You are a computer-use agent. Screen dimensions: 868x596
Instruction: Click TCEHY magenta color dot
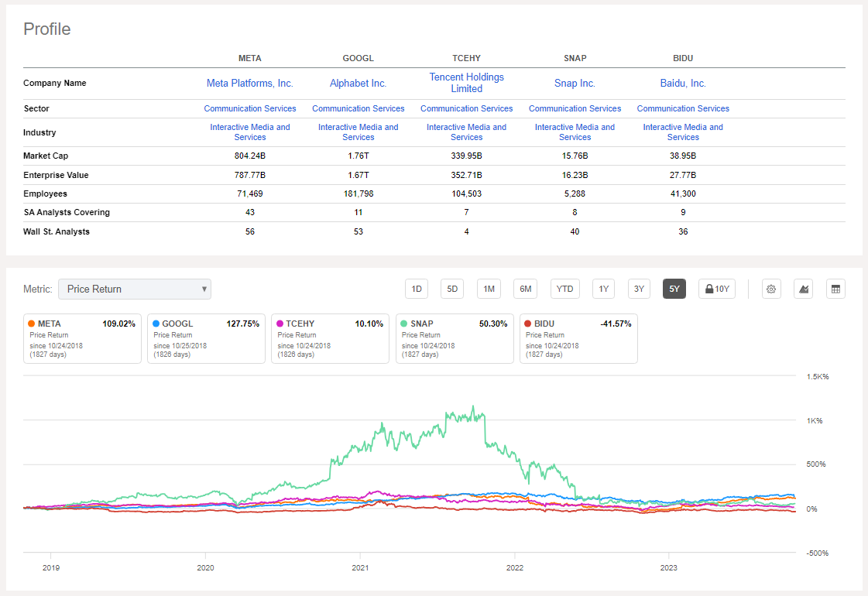tap(280, 324)
